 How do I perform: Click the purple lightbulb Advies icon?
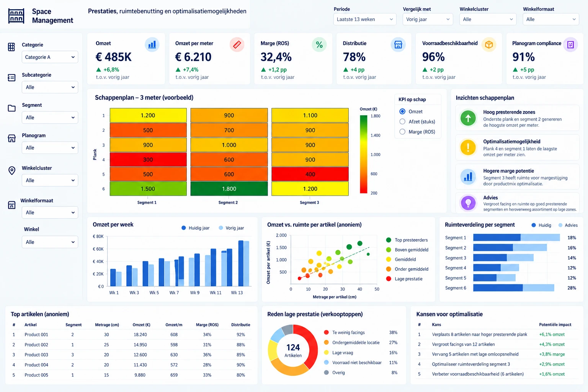point(468,203)
